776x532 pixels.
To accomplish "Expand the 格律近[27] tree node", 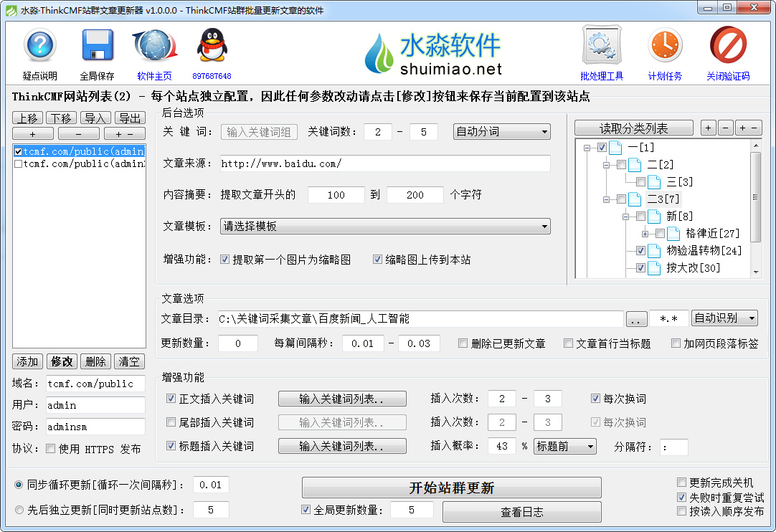I will click(x=645, y=234).
